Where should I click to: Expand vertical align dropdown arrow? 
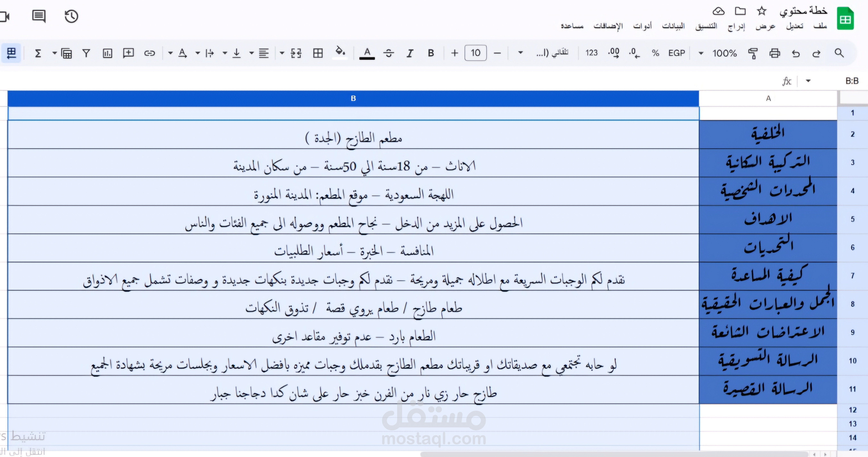[x=225, y=53]
